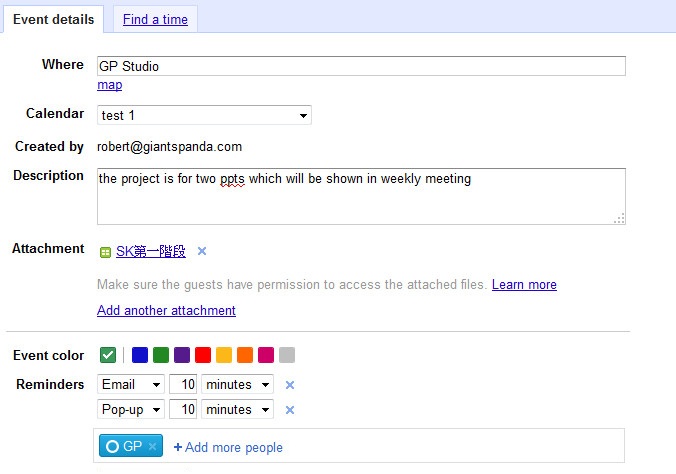Edit the Where field containing GP Studio
The width and height of the screenshot is (676, 474).
click(x=361, y=66)
